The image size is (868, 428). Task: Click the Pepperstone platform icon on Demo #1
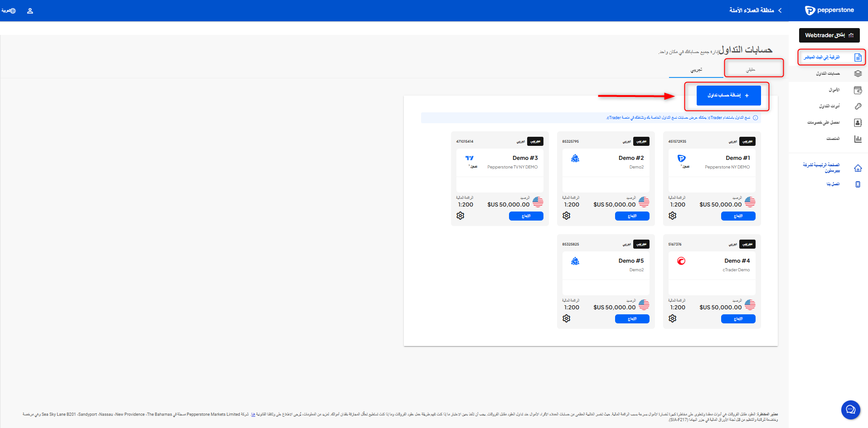click(x=681, y=159)
